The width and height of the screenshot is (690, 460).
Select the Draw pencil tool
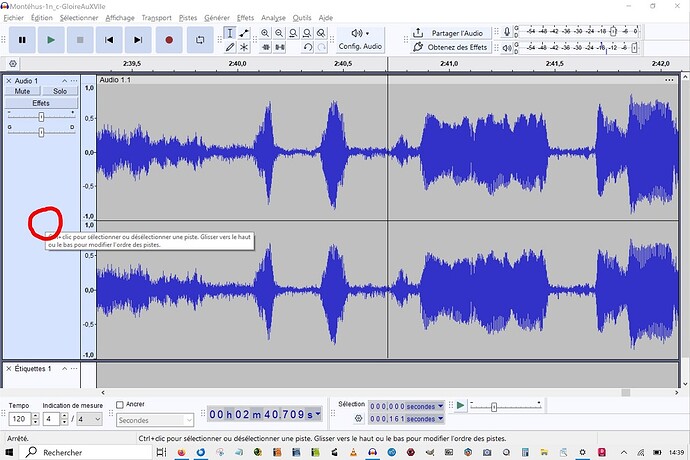230,47
